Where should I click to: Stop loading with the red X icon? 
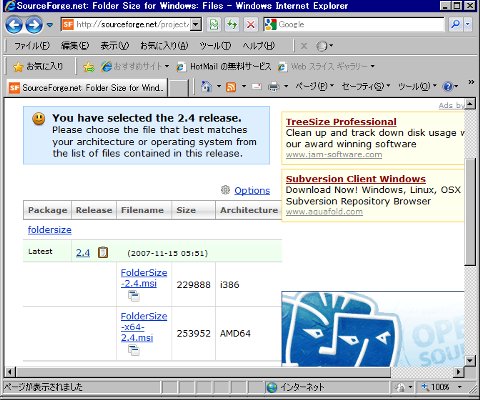point(251,25)
